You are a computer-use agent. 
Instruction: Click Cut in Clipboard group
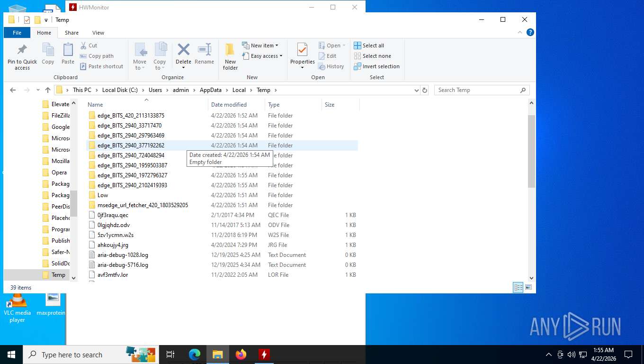(89, 45)
